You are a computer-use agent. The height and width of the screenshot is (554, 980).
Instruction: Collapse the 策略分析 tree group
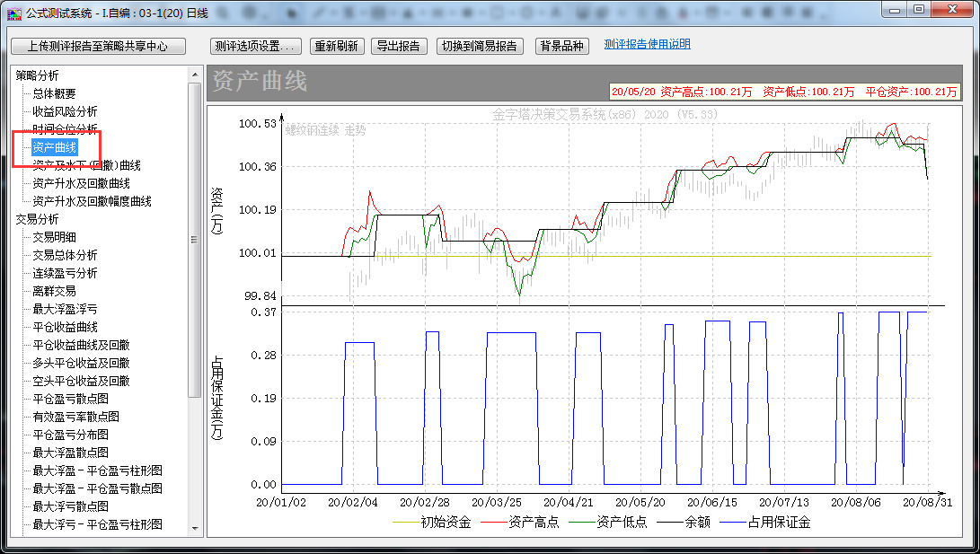click(x=38, y=75)
